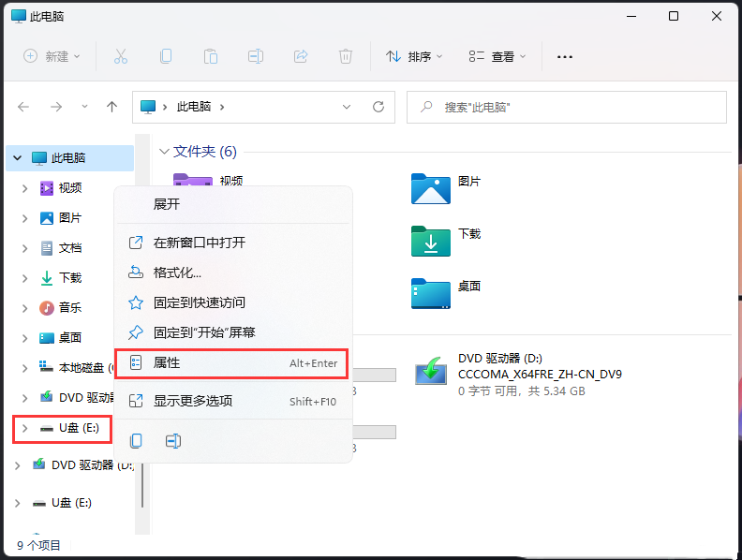This screenshot has height=560, width=742.
Task: Select the 图片 folder icon in main pane
Action: click(431, 189)
